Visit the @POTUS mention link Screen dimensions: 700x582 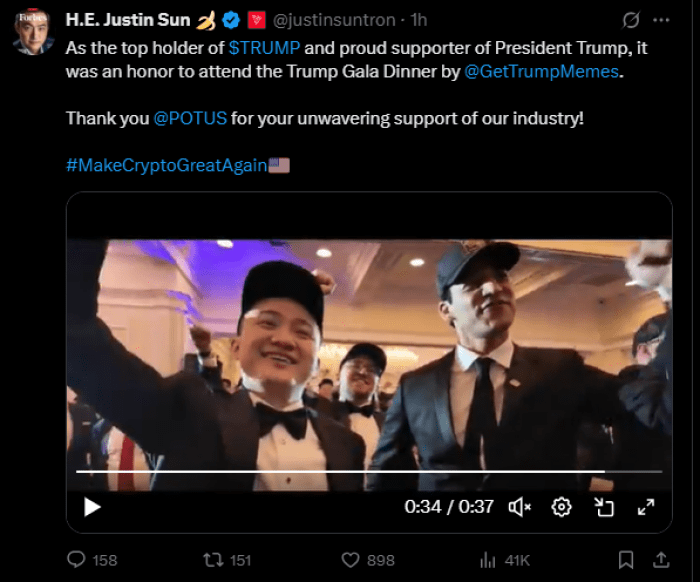189,118
